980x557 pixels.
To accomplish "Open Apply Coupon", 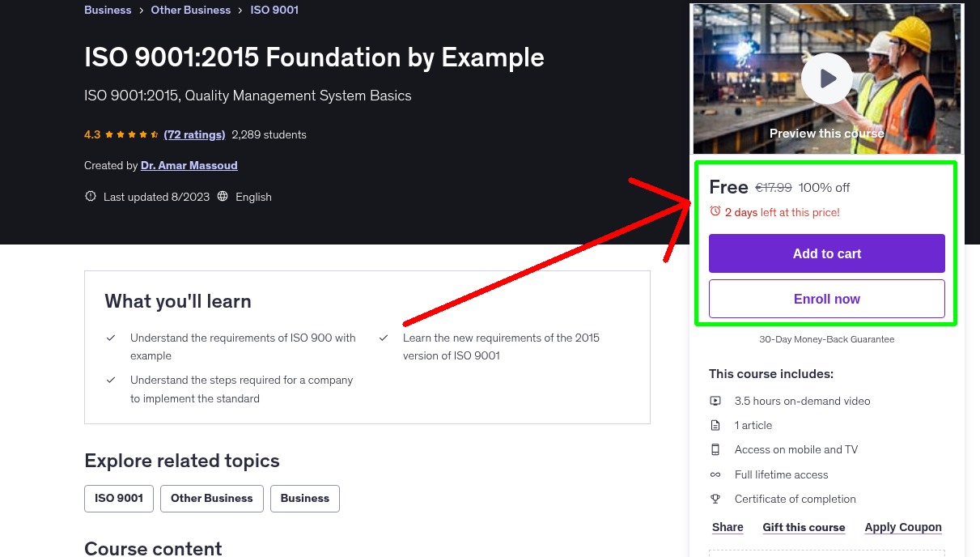I will [x=903, y=527].
